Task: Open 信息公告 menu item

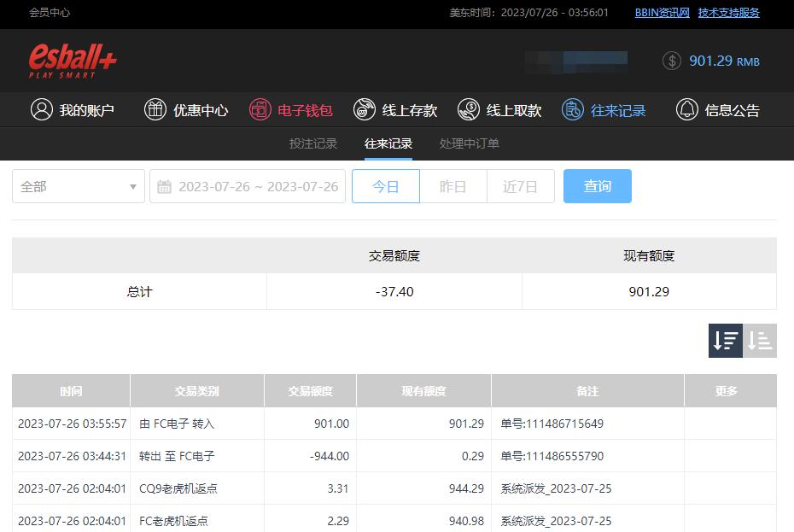Action: pyautogui.click(x=718, y=110)
